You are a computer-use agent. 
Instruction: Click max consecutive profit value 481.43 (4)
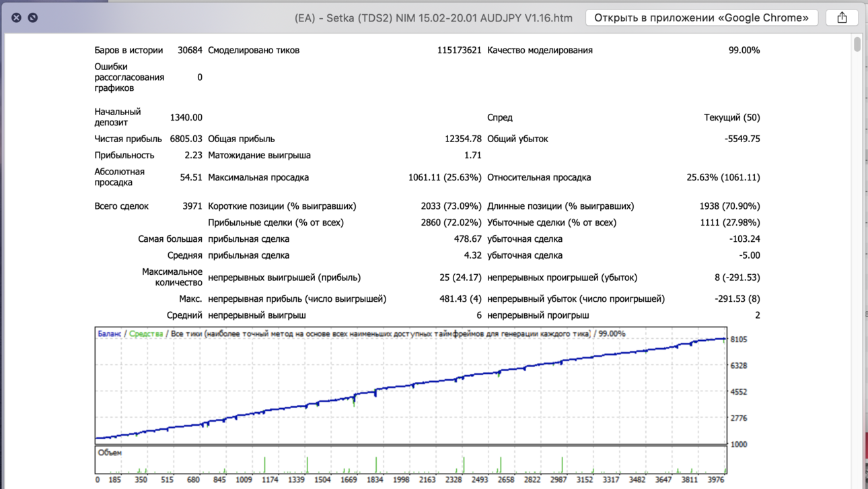pyautogui.click(x=460, y=299)
